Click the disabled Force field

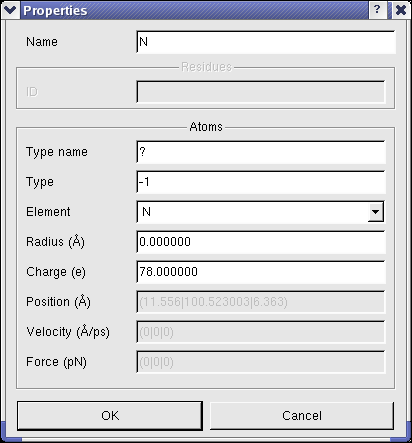[x=261, y=362]
